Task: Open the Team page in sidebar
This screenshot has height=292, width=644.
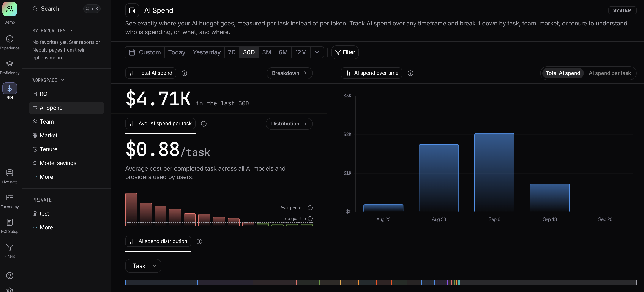Action: pos(66,122)
